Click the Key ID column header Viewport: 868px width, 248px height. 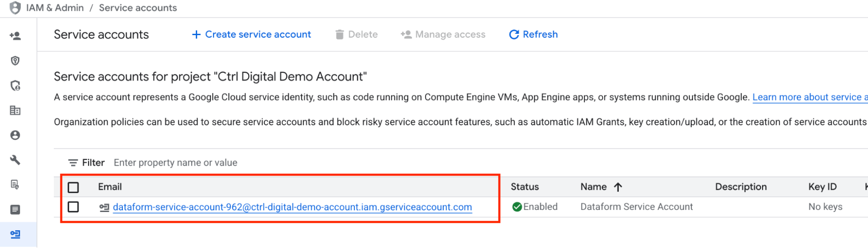tap(822, 187)
